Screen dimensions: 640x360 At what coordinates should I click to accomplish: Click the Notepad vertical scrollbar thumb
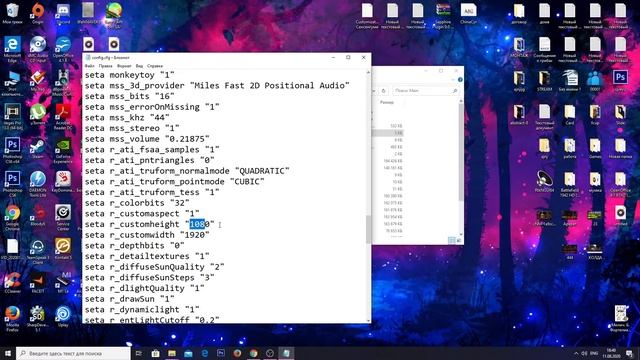coord(369,229)
